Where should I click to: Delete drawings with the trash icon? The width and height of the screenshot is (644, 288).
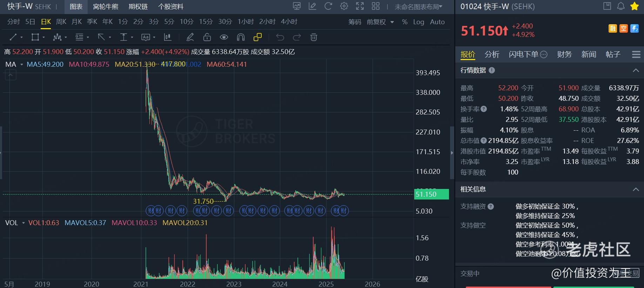pos(314,37)
